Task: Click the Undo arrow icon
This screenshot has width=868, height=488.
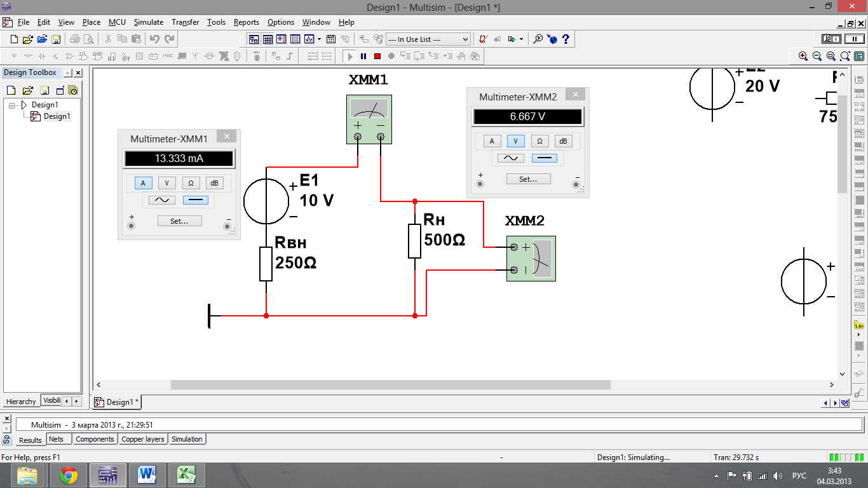Action: pos(154,39)
